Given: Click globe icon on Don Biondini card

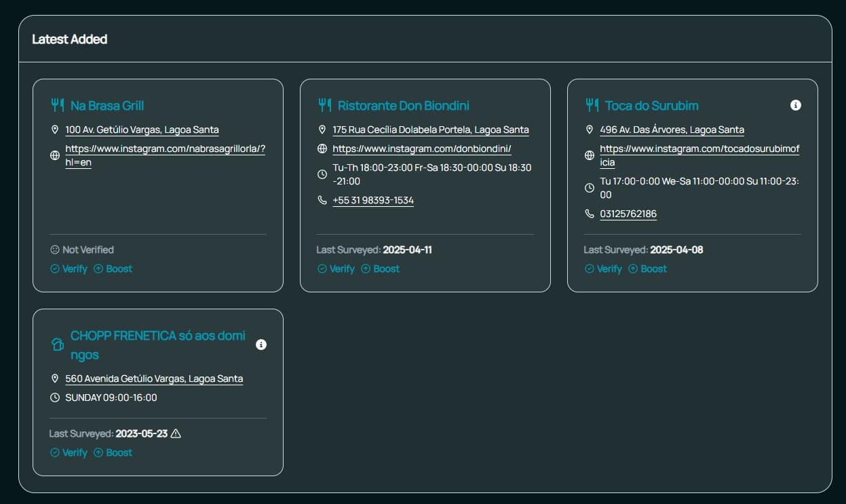Looking at the screenshot, I should (322, 149).
